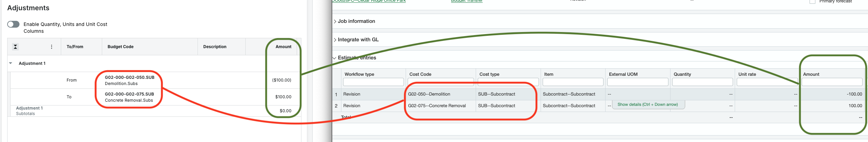Screen dimensions: 868x142
Task: Select row number 2 in Estimate entries
Action: [336, 106]
